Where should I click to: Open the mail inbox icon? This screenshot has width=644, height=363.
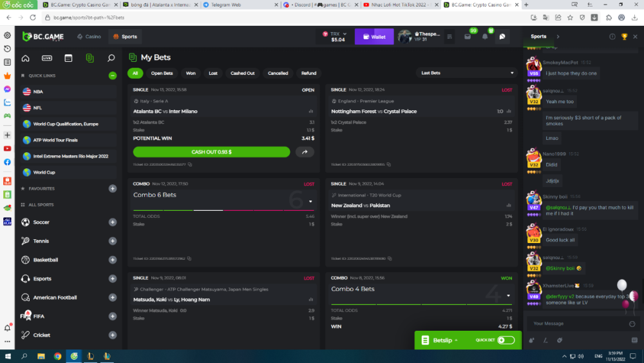pos(468,37)
